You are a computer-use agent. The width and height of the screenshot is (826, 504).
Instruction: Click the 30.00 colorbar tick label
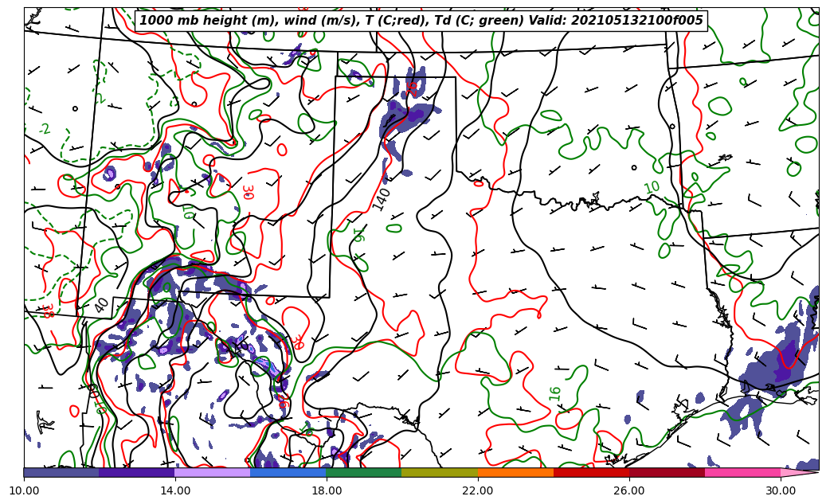[781, 490]
